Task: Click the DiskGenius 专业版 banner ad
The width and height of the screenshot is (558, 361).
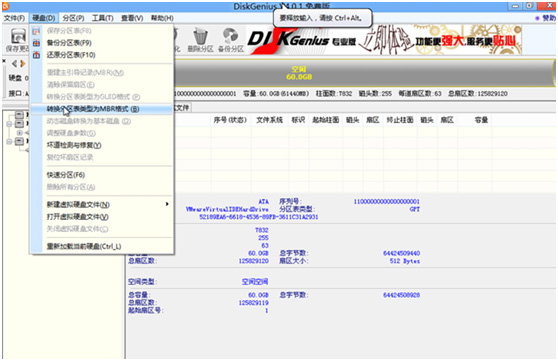Action: [384, 40]
